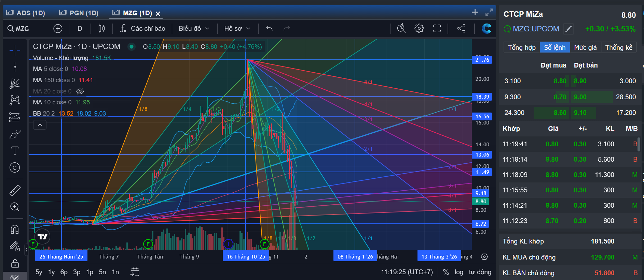Open the Tổng hợp tab
The image size is (644, 280).
tap(522, 47)
